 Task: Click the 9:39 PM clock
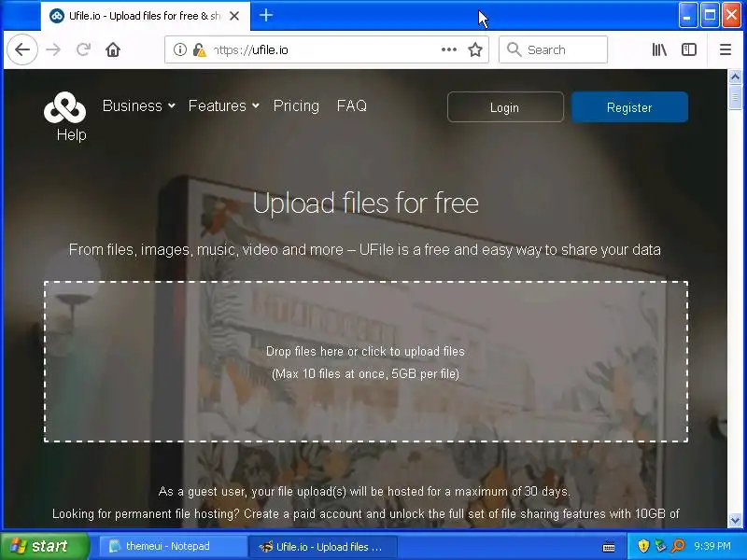pos(712,546)
